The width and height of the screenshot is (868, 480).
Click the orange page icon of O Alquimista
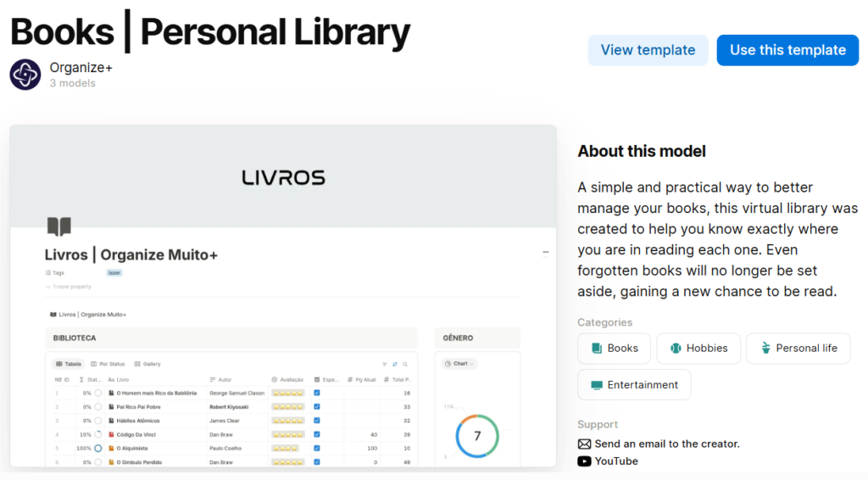point(111,449)
